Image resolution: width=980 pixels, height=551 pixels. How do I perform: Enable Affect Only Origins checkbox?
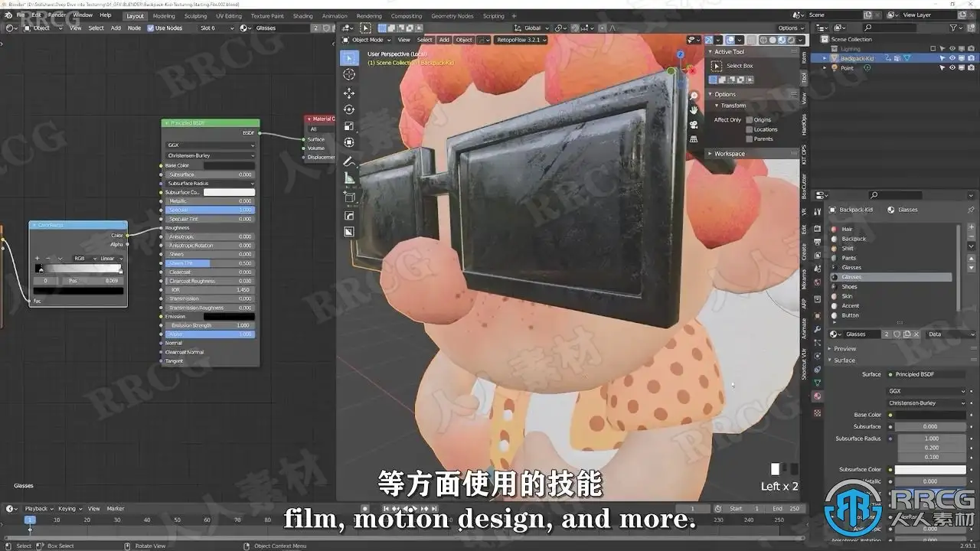point(750,120)
